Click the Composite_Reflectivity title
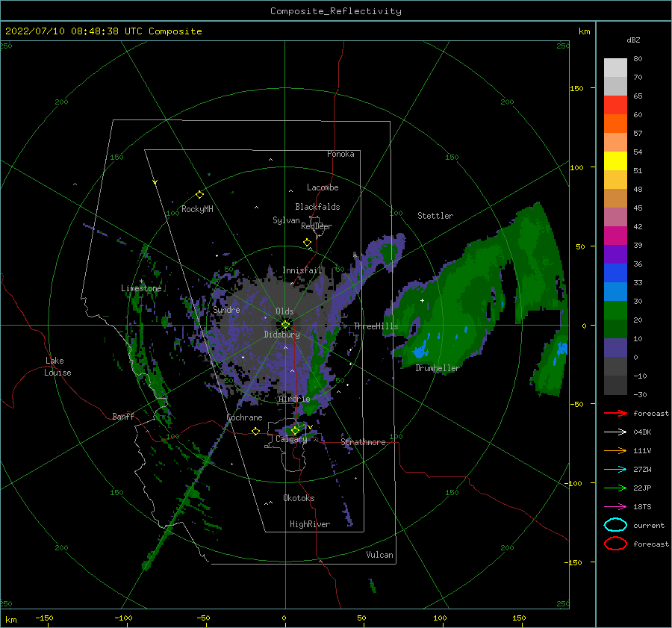Screen dimensions: 672x628 pos(336,11)
